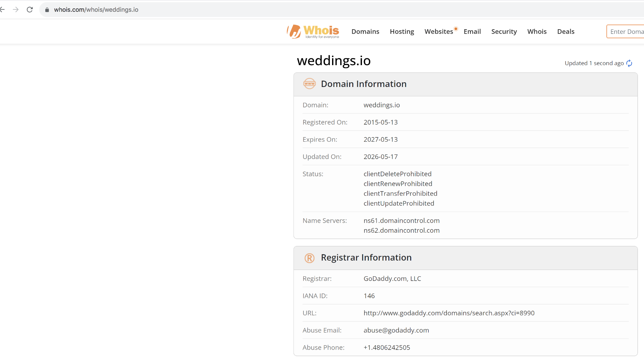Select the expiry date 2027-05-13

[381, 139]
